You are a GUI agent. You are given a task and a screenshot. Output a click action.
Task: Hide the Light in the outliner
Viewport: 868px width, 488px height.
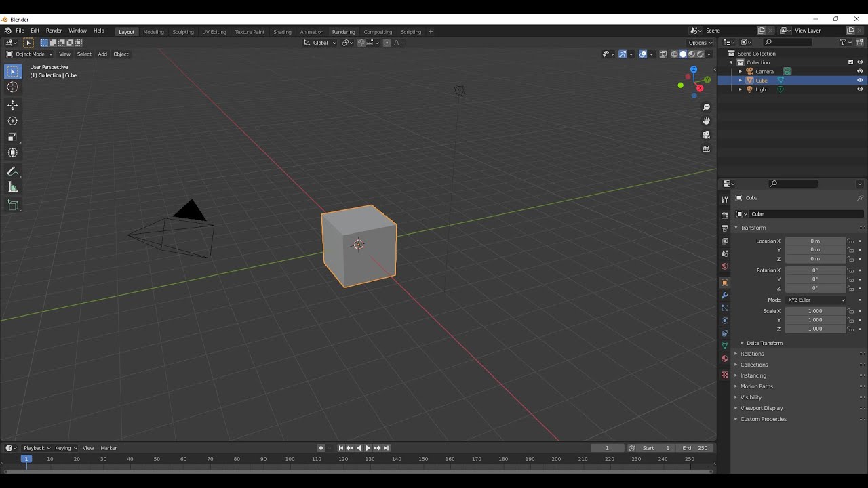point(860,89)
